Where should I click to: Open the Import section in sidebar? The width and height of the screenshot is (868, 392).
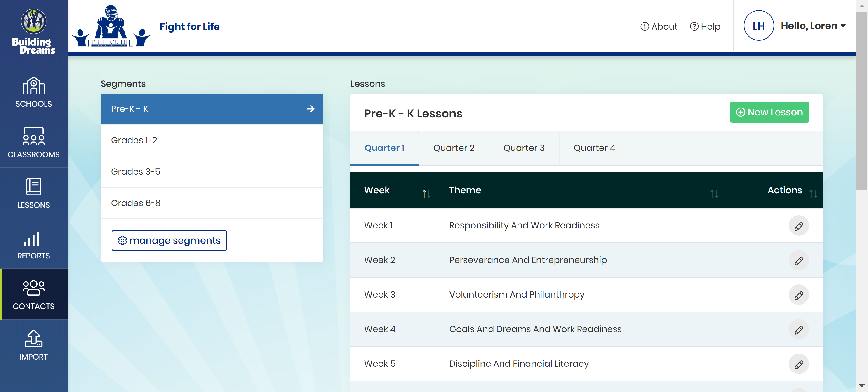coord(33,345)
